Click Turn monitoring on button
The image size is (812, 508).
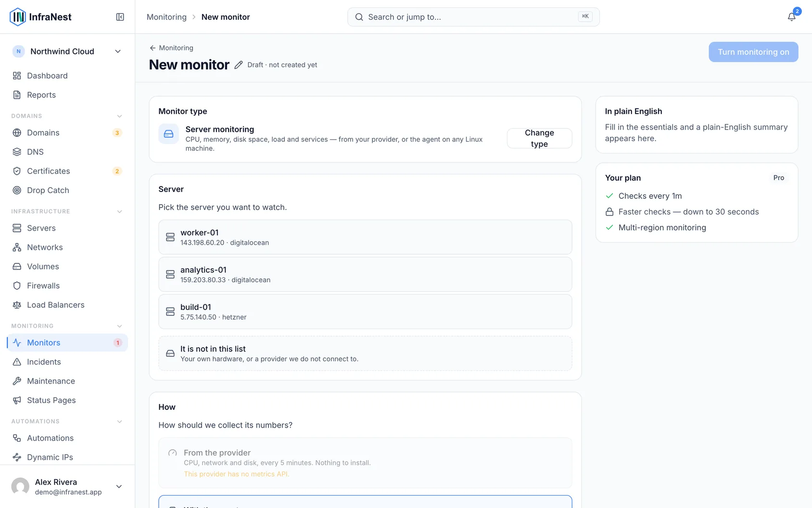pos(753,52)
